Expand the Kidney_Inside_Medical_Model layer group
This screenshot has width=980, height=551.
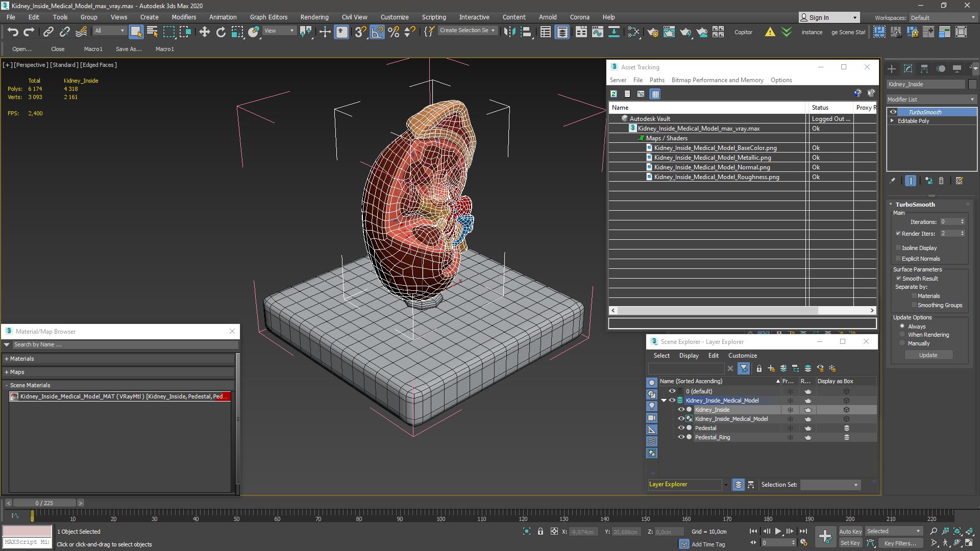[x=664, y=400]
